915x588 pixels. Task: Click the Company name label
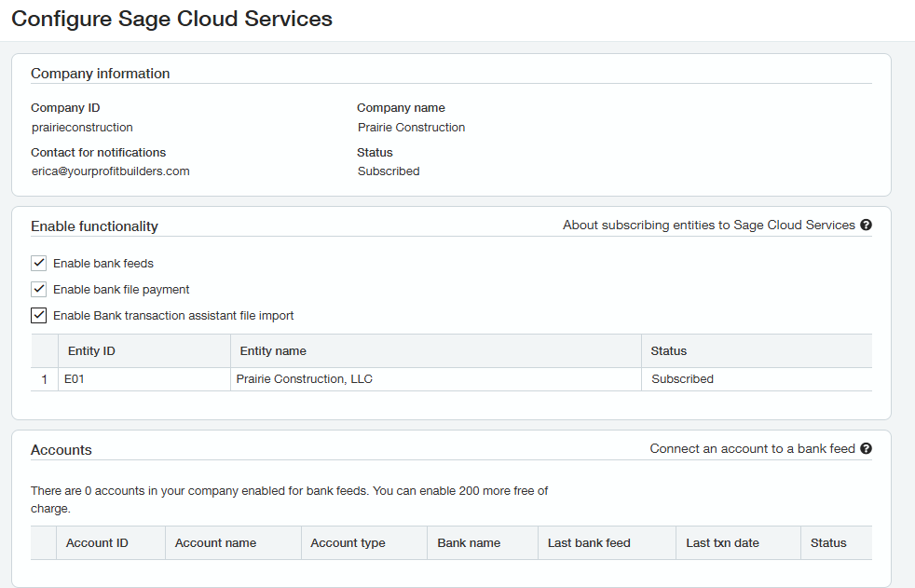pos(401,108)
